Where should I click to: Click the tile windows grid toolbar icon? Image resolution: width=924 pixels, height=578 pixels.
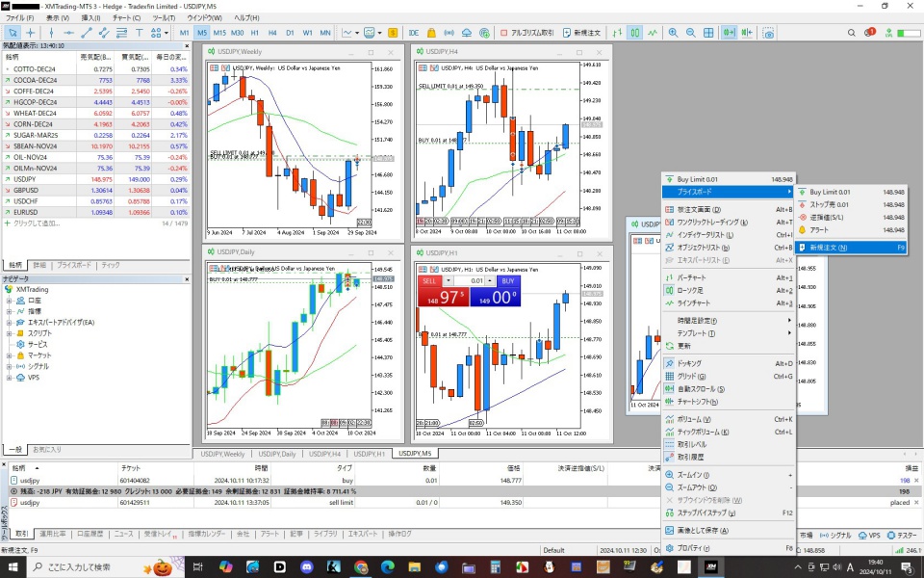tap(708, 33)
